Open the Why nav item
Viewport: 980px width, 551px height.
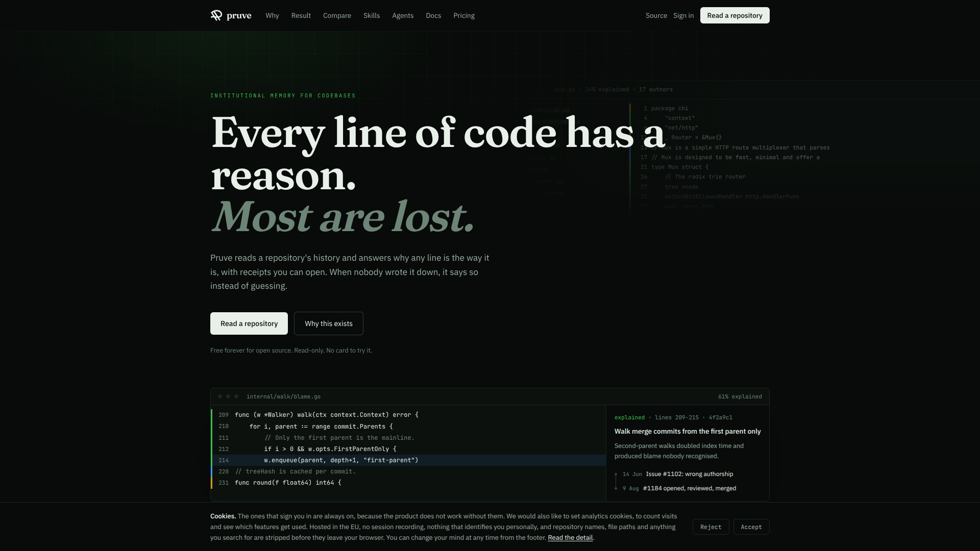point(272,15)
